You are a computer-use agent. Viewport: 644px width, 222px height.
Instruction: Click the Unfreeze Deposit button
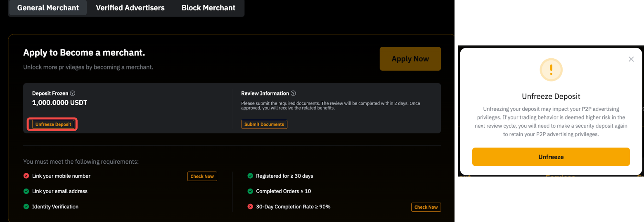(x=53, y=124)
